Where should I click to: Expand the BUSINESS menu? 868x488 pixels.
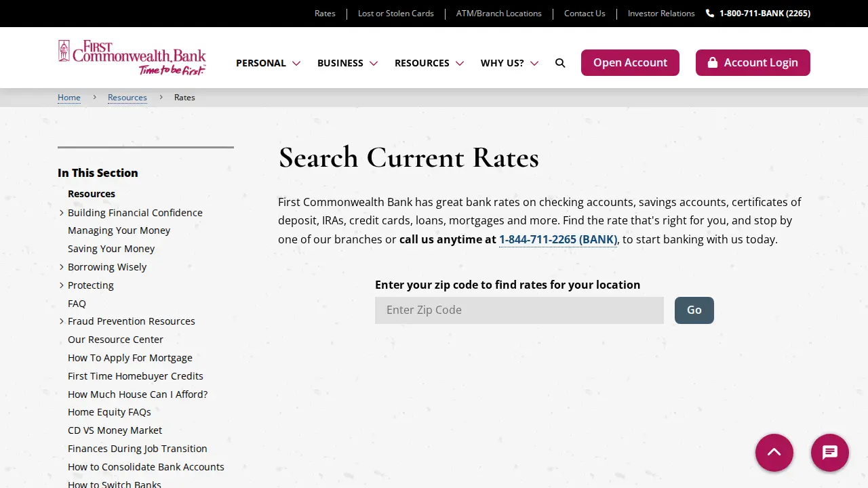point(347,63)
